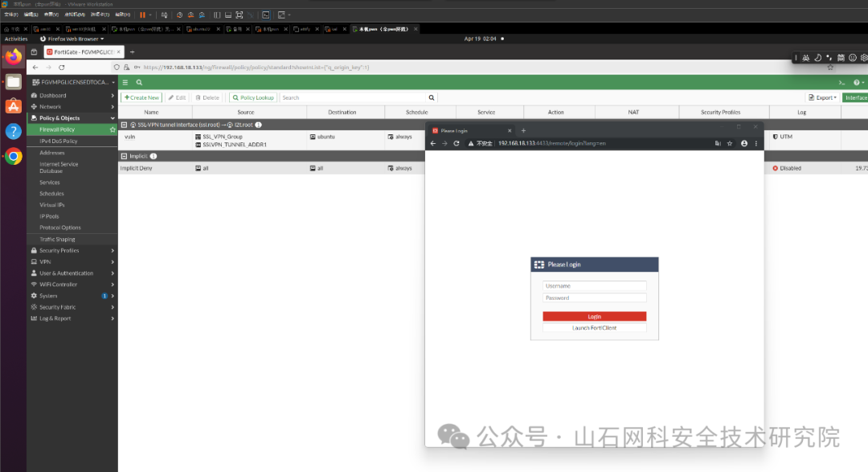Click info icon beside Implicit section
The width and height of the screenshot is (868, 472).
tap(154, 156)
